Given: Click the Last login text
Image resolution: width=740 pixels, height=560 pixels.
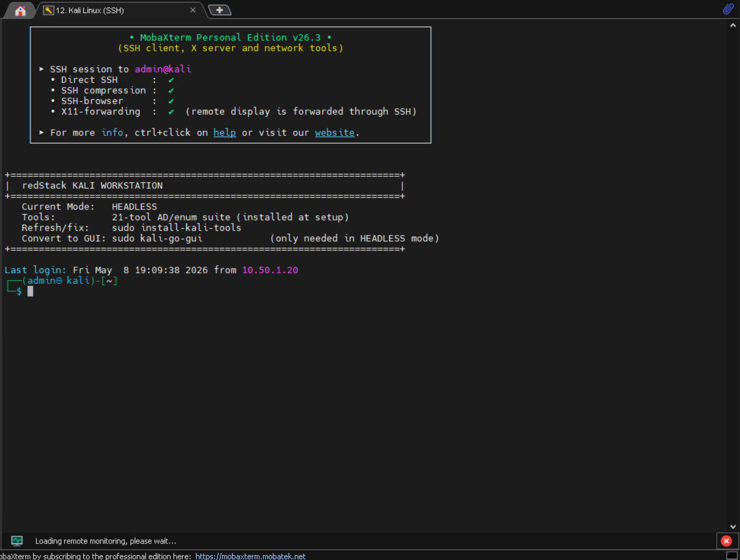Looking at the screenshot, I should 35,270.
